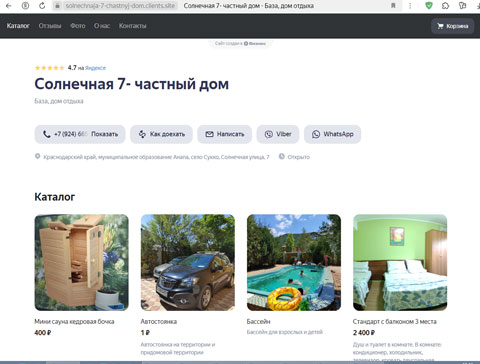Contact via the Viber button
This screenshot has width=480, height=364.
pos(278,134)
